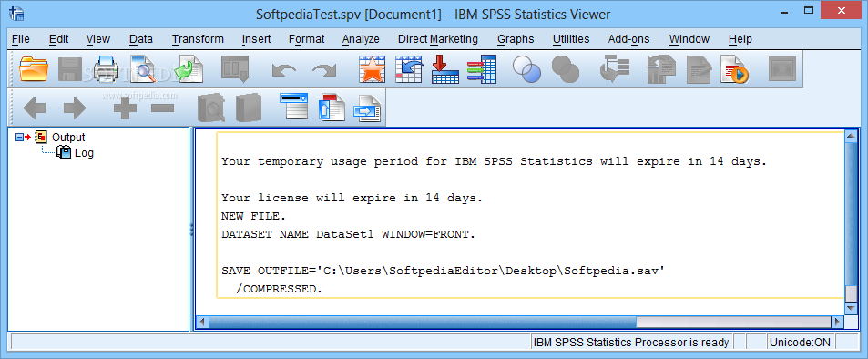The image size is (868, 359).
Task: Click "IBM SPSS Statistics Processor is ready" status
Action: pyautogui.click(x=631, y=343)
